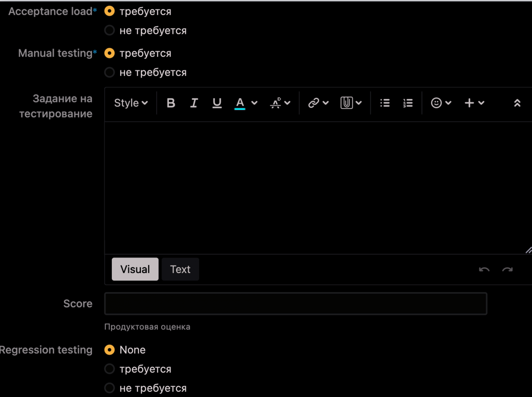Click into the Score input field

tap(296, 304)
